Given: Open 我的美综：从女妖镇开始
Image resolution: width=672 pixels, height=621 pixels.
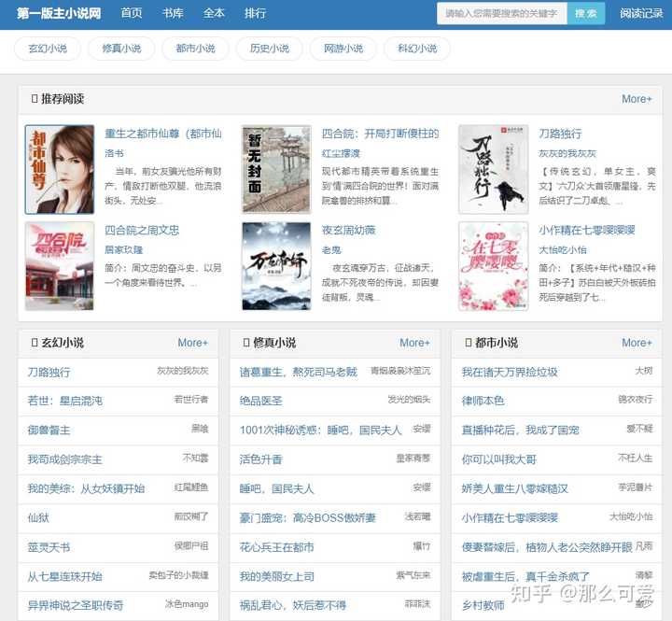Looking at the screenshot, I should click(x=86, y=488).
